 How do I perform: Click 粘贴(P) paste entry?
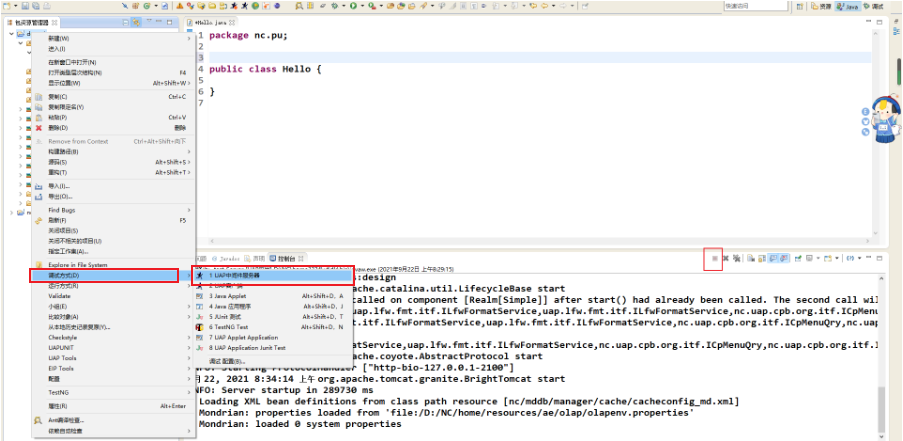point(112,117)
